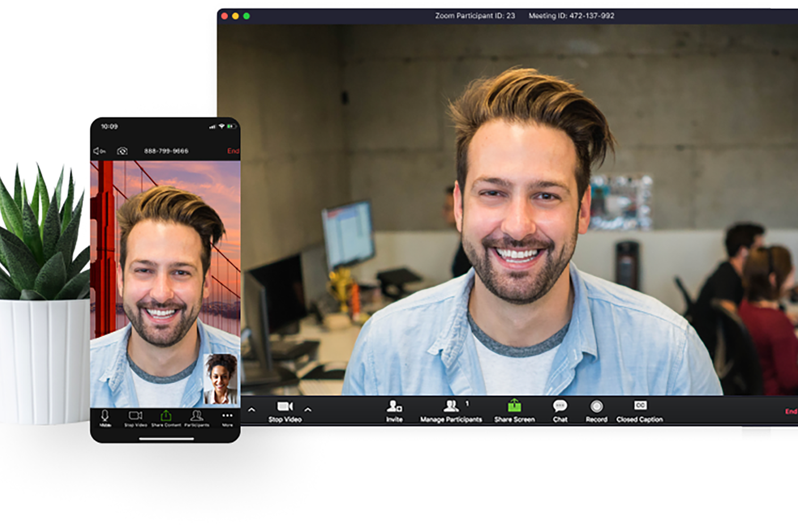Screen dimensions: 798x532
Task: Tap the switch camera icon on phone
Action: [x=122, y=151]
